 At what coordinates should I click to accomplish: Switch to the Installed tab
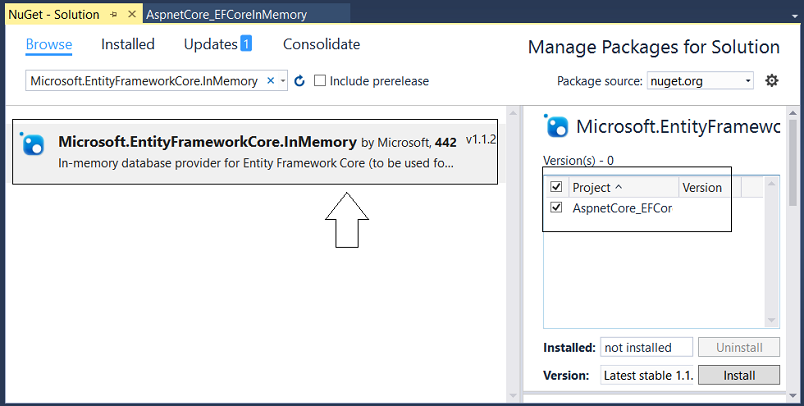(x=128, y=45)
